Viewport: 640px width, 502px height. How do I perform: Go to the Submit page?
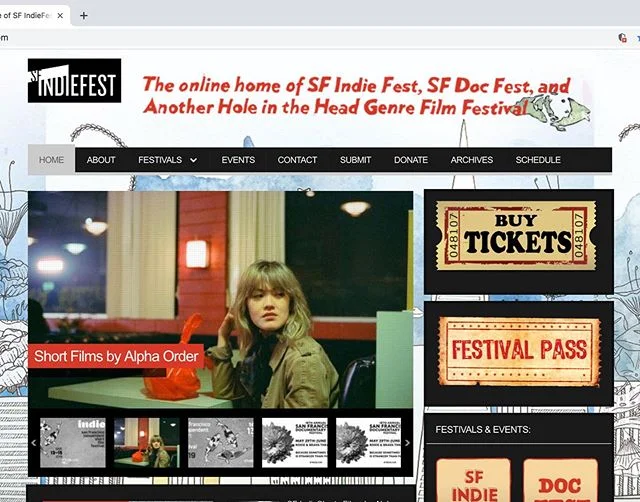click(x=356, y=160)
